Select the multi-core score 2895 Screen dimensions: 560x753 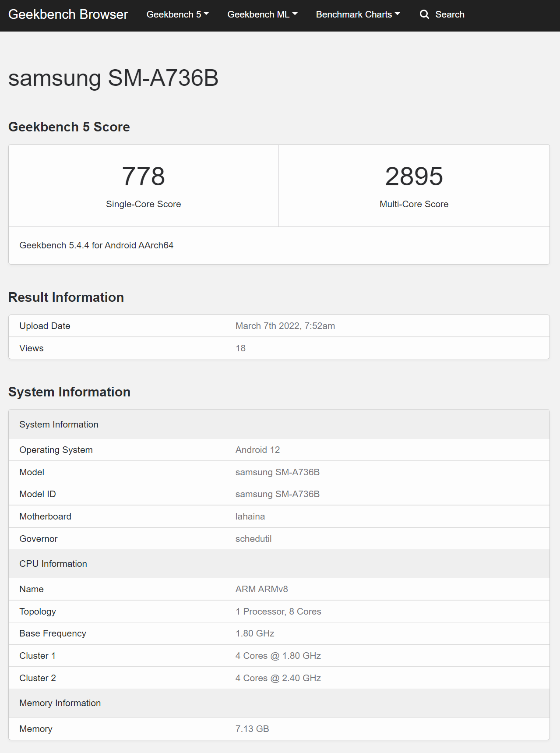414,177
